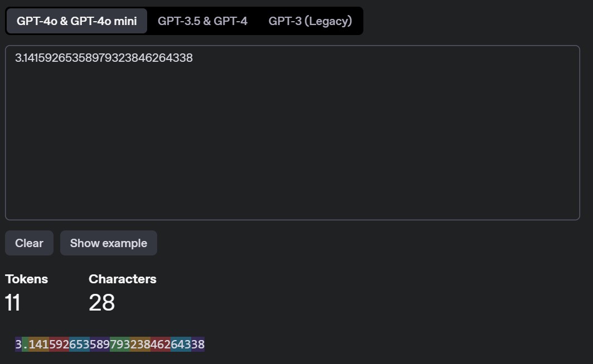Image resolution: width=593 pixels, height=364 pixels.
Task: Click the Characters heading label
Action: click(123, 279)
